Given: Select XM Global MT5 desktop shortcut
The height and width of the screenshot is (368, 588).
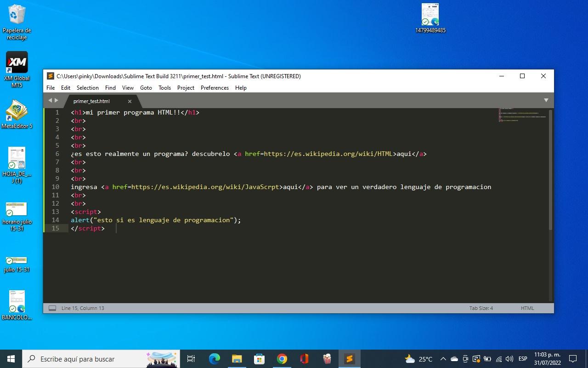Looking at the screenshot, I should [x=17, y=69].
